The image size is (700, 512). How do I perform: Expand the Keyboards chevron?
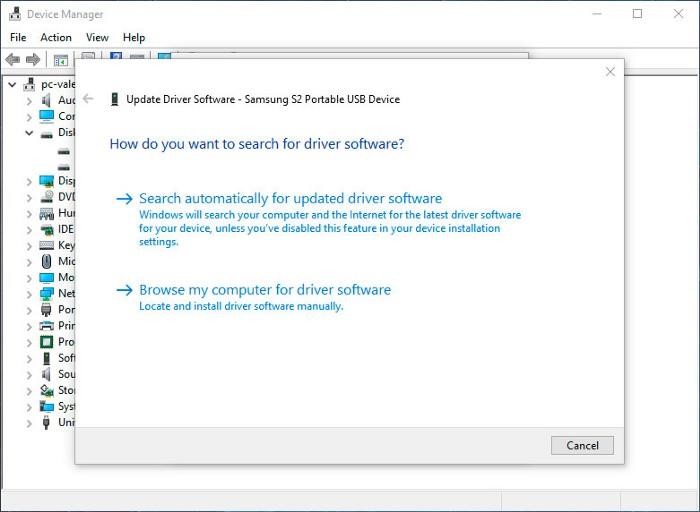tap(29, 246)
